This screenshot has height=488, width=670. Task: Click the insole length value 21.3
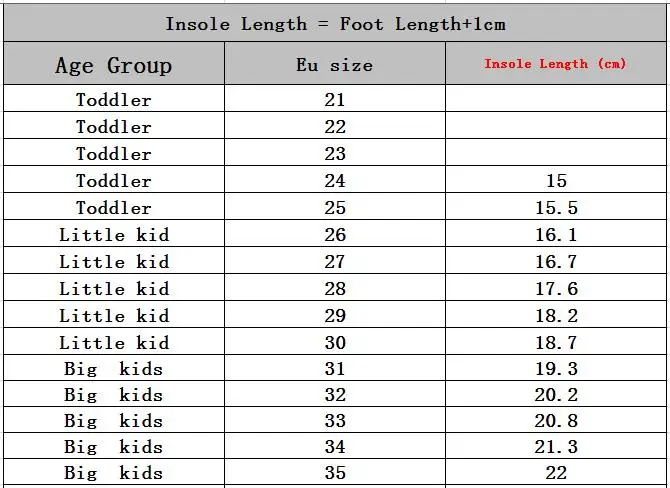click(x=556, y=447)
